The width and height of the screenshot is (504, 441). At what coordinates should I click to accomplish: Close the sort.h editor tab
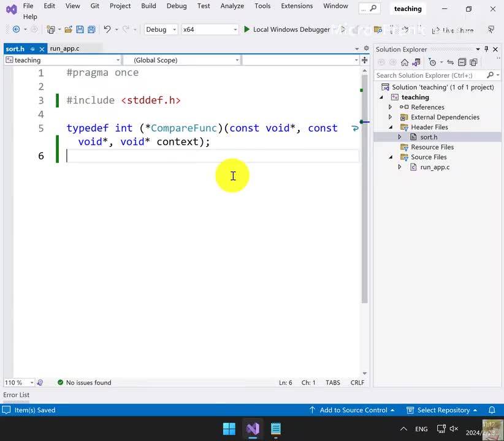coord(42,49)
